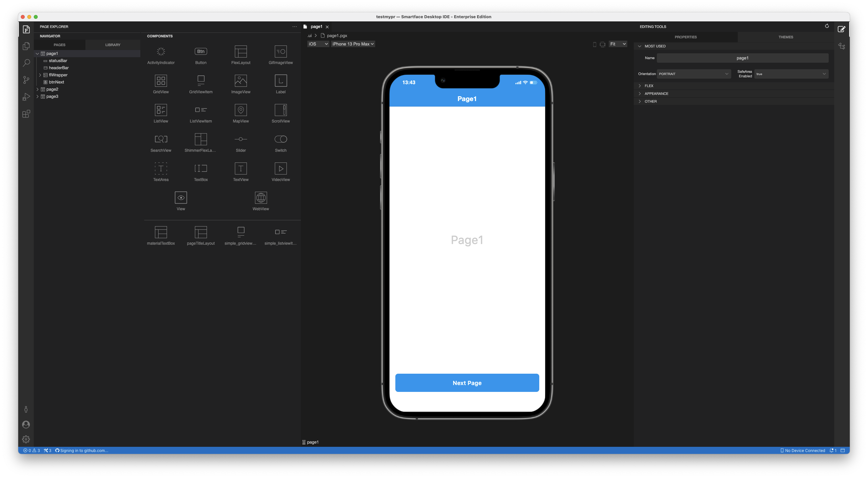Close the page1 editor tab

coord(327,27)
